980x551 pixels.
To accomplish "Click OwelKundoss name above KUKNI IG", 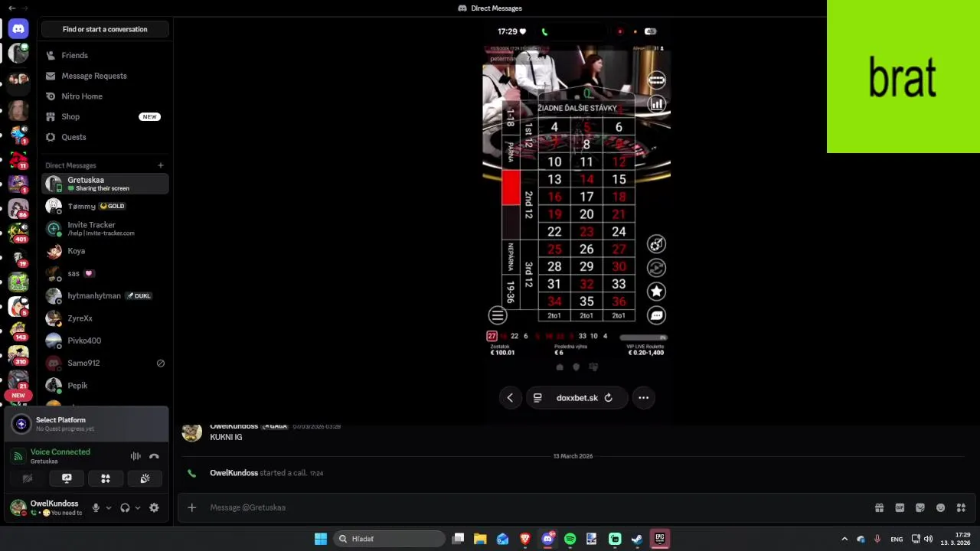I will click(x=234, y=426).
